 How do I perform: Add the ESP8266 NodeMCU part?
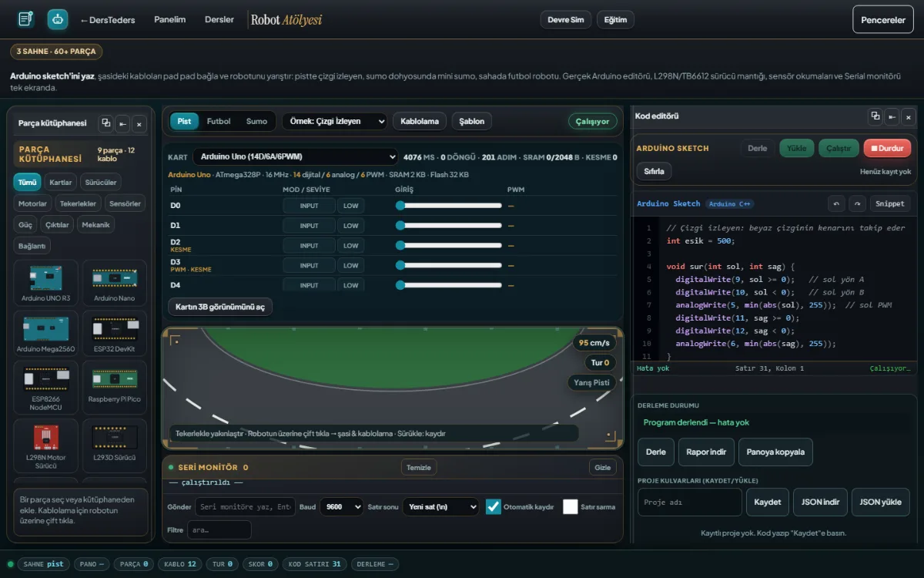pyautogui.click(x=45, y=388)
